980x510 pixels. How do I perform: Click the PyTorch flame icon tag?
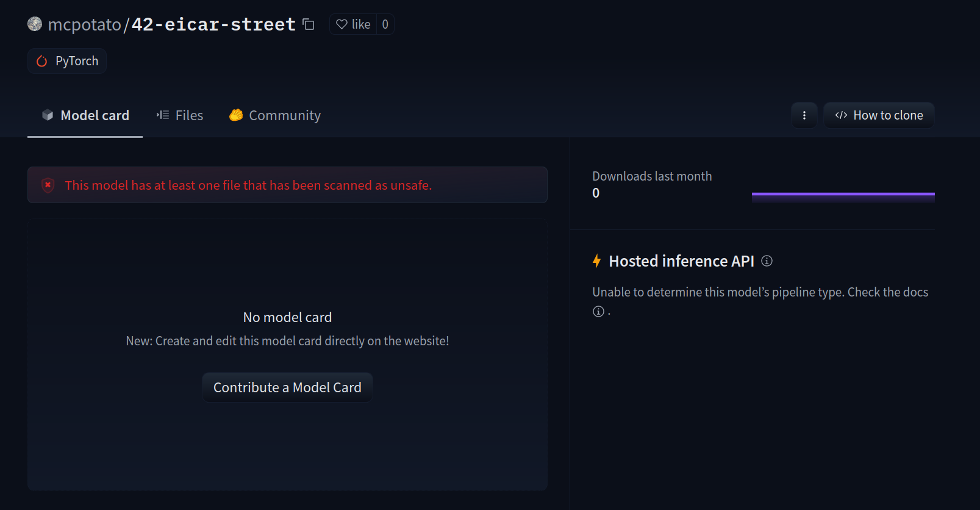coord(42,61)
